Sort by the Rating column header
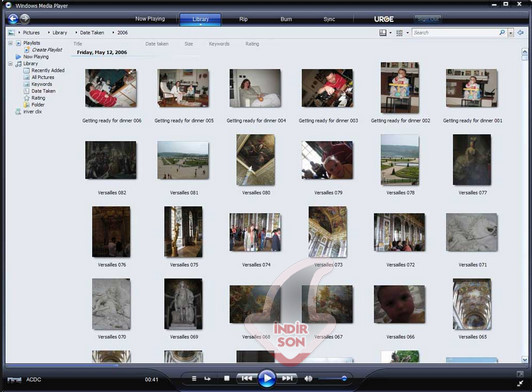The width and height of the screenshot is (532, 392). point(252,44)
